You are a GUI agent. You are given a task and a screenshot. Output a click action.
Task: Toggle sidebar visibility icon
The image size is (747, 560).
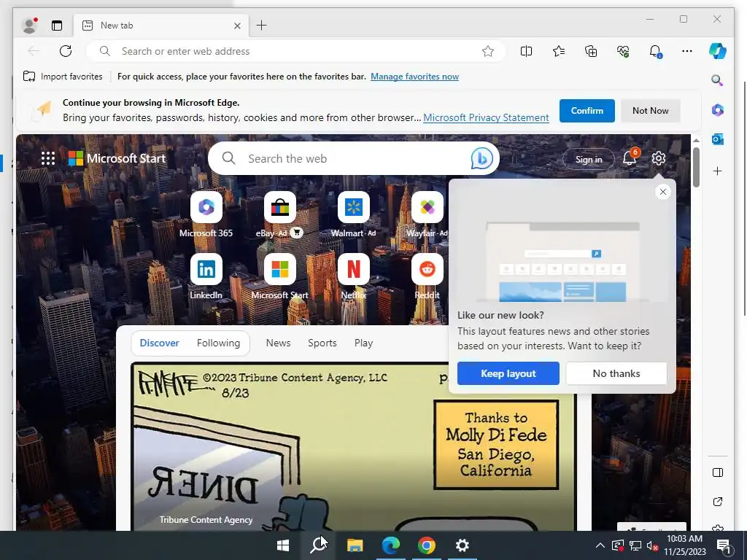718,472
